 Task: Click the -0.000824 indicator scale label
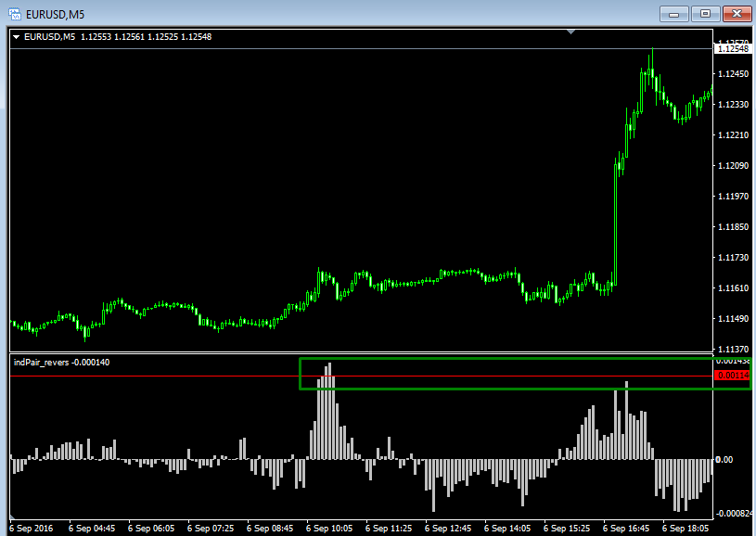coord(734,514)
